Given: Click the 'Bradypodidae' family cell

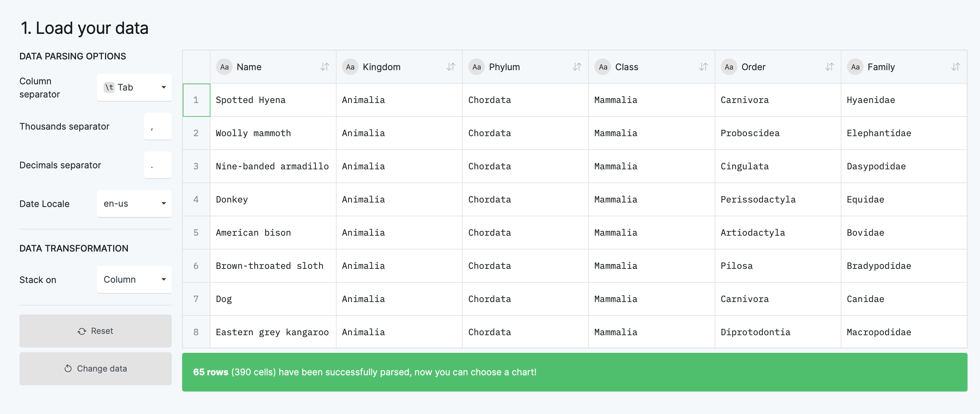Looking at the screenshot, I should tap(904, 266).
